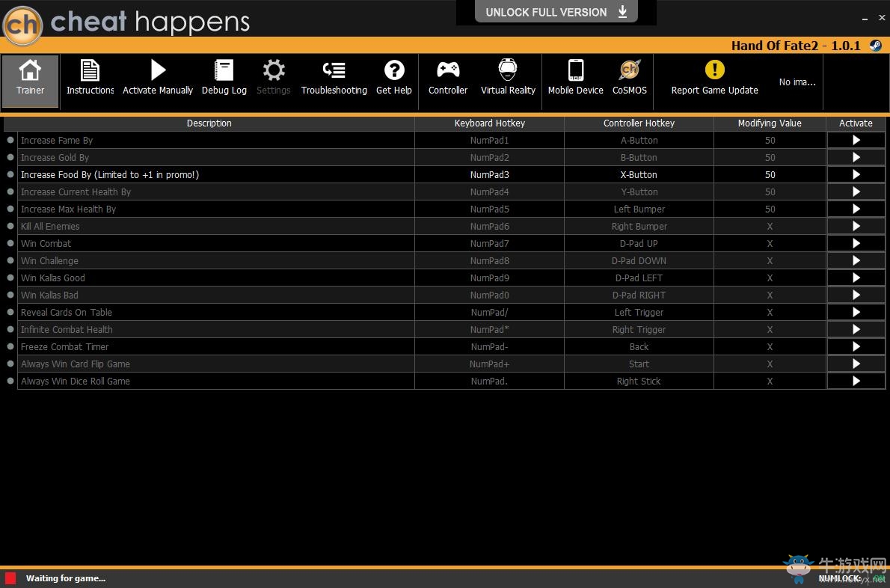Open Troubleshooting section

[x=334, y=78]
